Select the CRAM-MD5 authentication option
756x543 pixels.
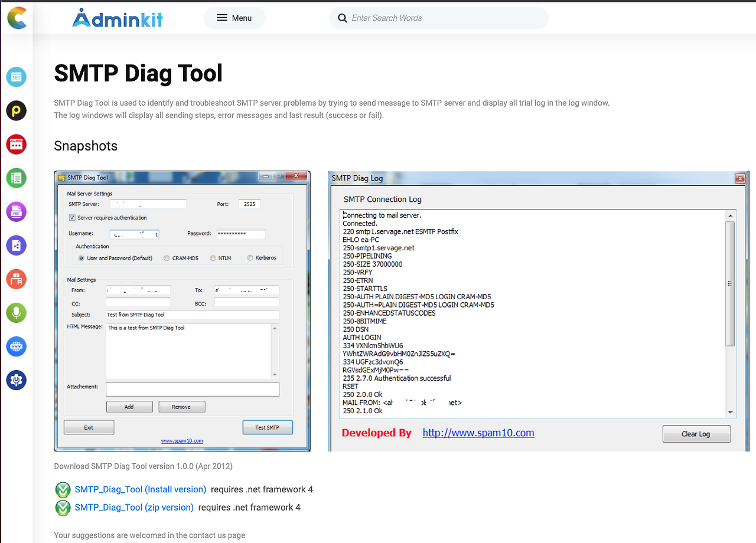(x=167, y=258)
